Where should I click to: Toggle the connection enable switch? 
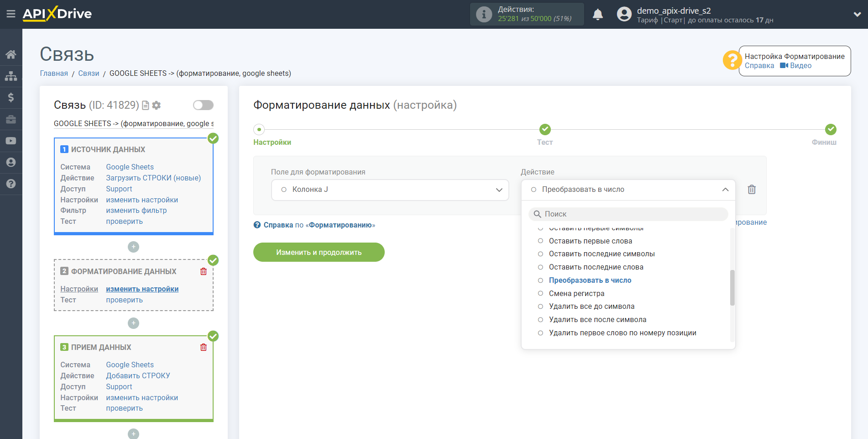[x=203, y=106]
